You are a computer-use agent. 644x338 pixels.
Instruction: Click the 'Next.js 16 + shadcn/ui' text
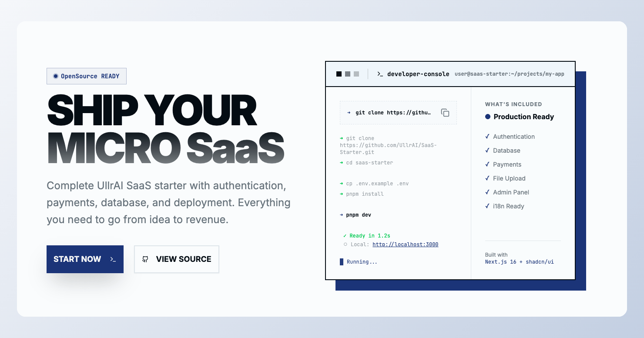pyautogui.click(x=520, y=262)
